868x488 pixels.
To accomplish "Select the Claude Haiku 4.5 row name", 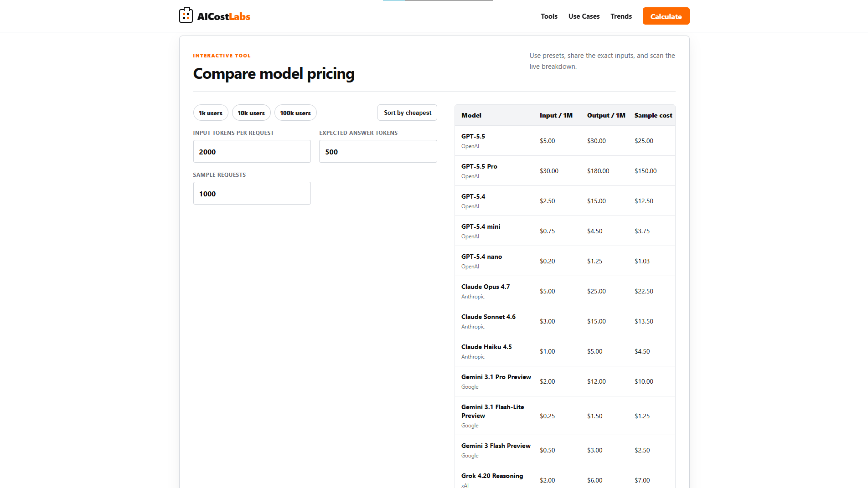I will pyautogui.click(x=486, y=347).
